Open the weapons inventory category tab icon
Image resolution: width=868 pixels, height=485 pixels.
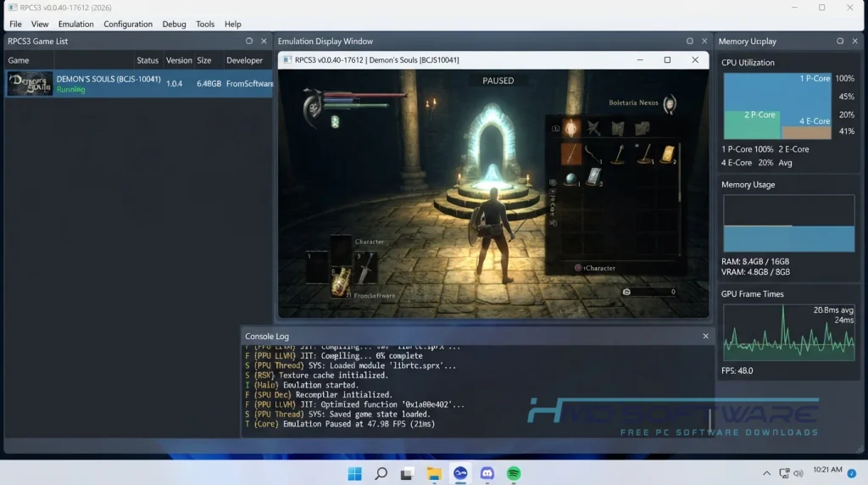coord(593,128)
